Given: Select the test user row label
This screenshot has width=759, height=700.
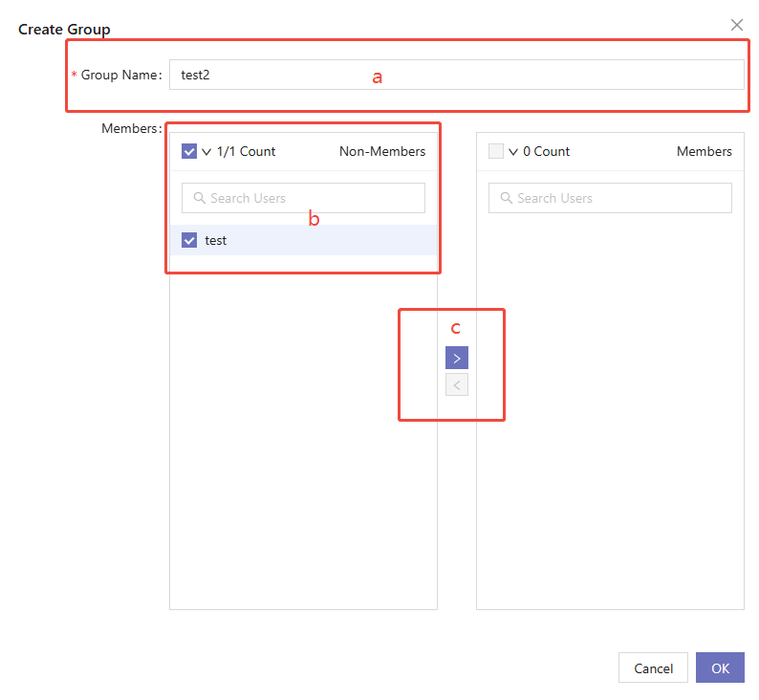Looking at the screenshot, I should point(216,240).
